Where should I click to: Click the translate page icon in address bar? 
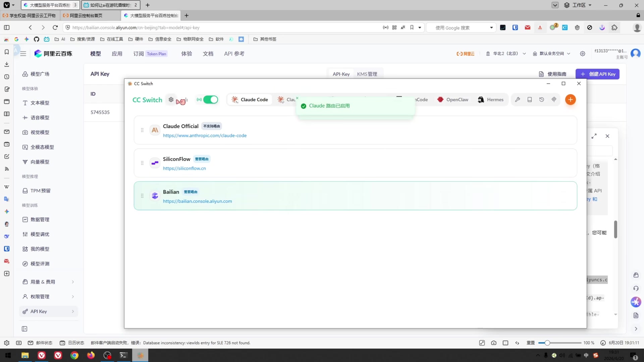[403, 27]
